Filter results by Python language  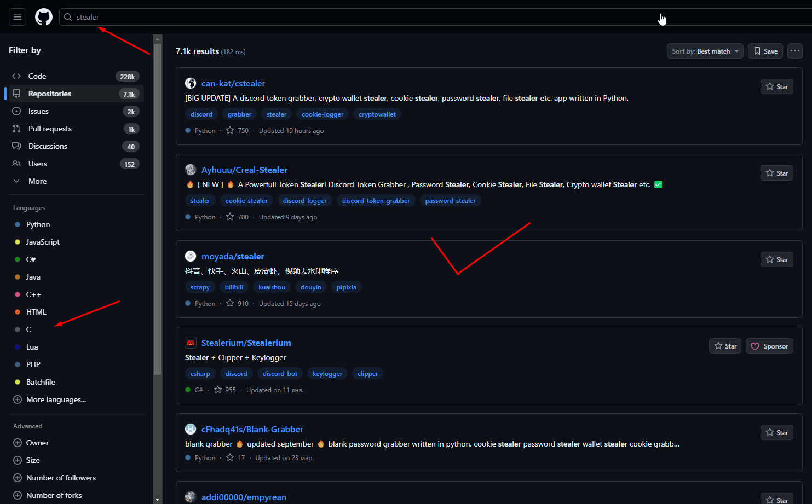click(x=38, y=224)
